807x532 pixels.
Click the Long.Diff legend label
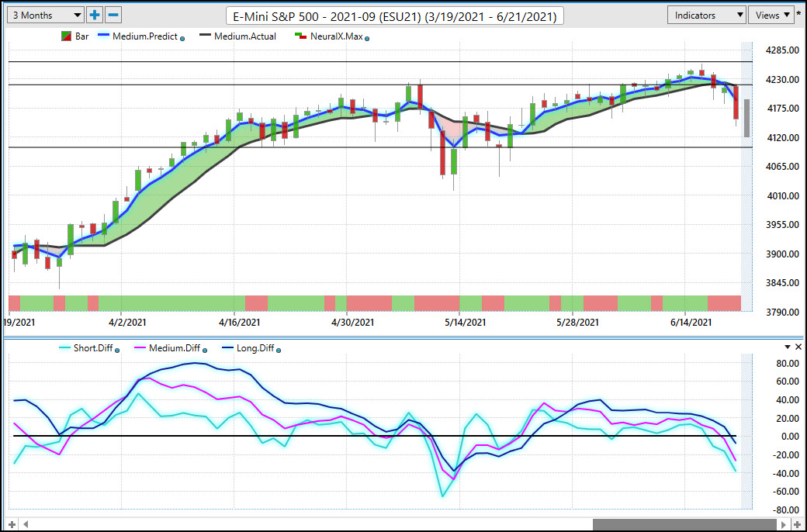pos(255,348)
